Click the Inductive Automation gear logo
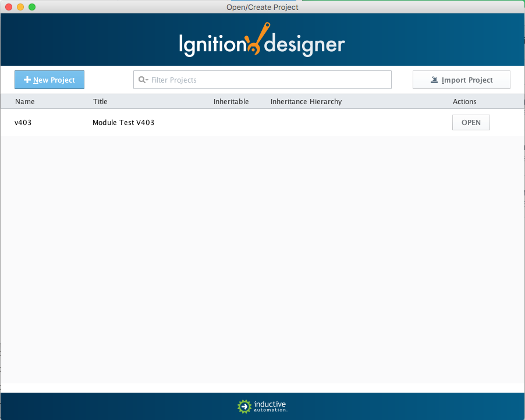525x420 pixels. [x=244, y=406]
